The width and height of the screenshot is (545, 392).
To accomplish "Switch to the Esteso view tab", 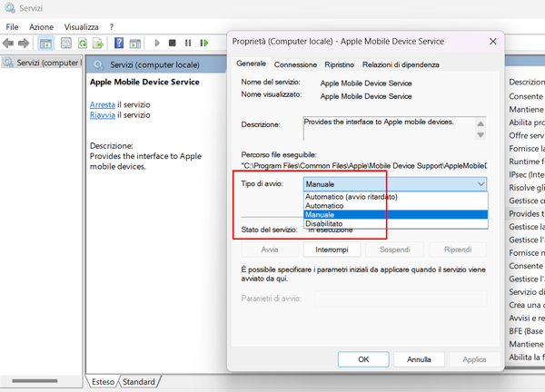I will pos(103,382).
